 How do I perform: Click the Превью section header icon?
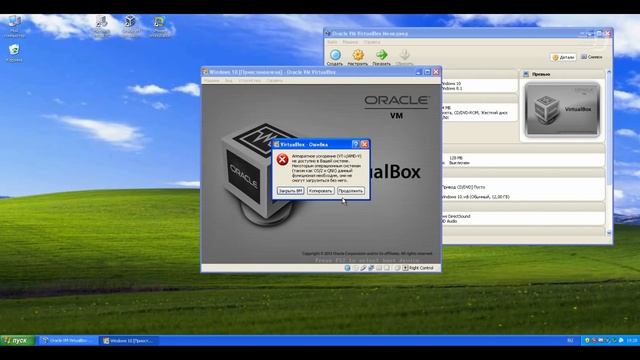tap(526, 74)
